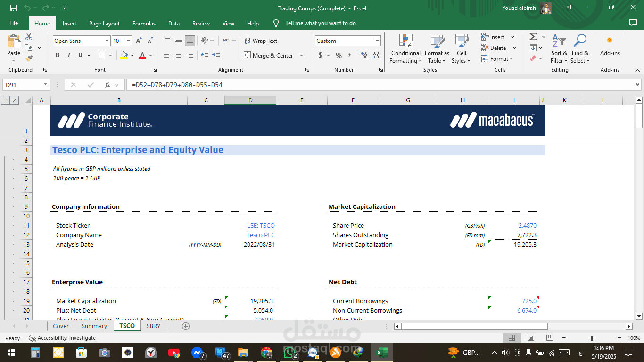Open the font color dropdown arrow

point(151,56)
